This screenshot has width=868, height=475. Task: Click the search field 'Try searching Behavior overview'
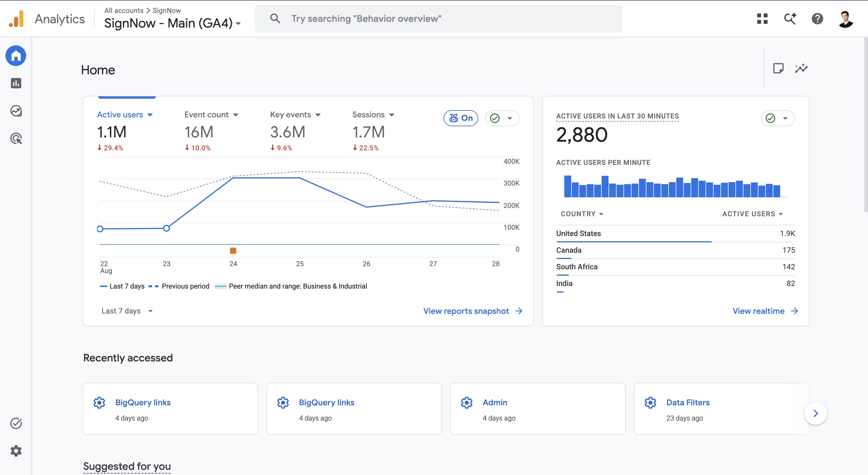(438, 19)
